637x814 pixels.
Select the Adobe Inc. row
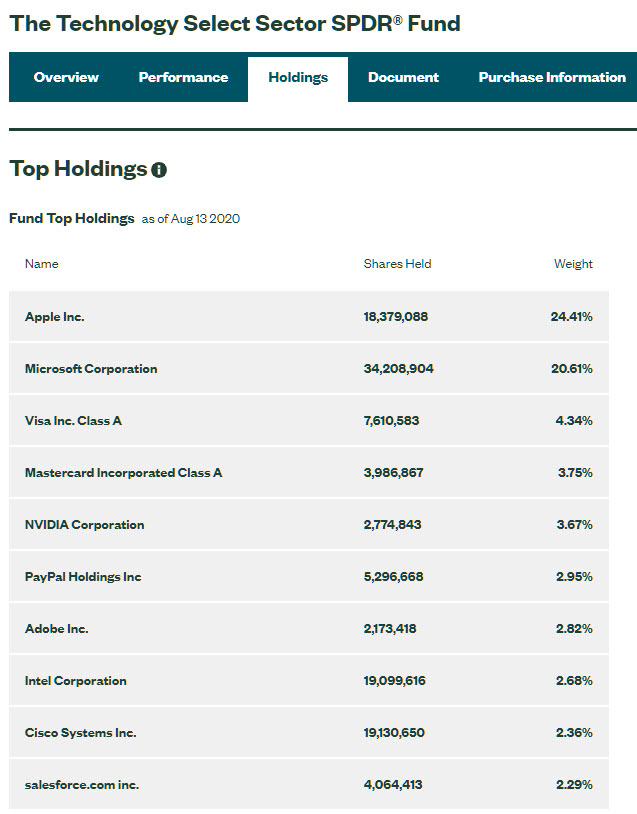57,629
